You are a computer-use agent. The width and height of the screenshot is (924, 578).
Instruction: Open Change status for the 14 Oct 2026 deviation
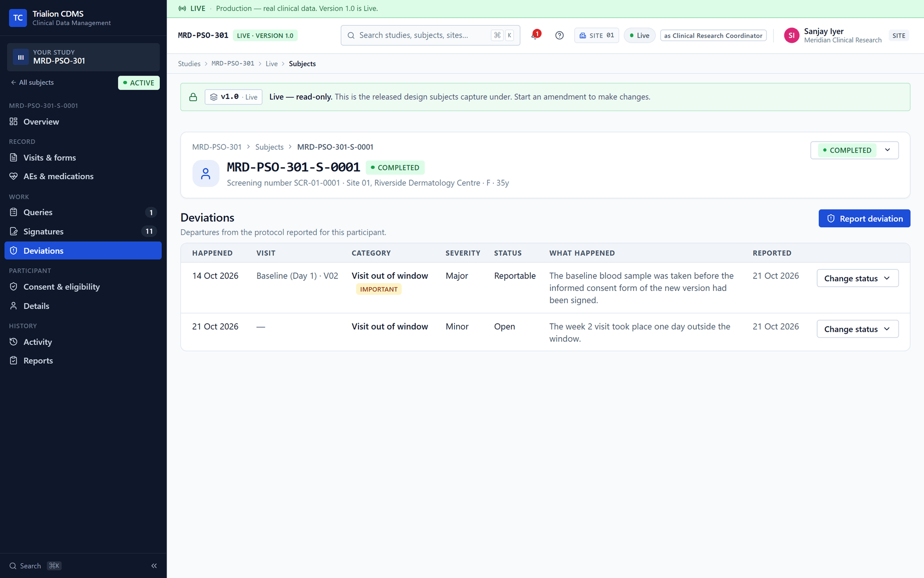pyautogui.click(x=857, y=278)
